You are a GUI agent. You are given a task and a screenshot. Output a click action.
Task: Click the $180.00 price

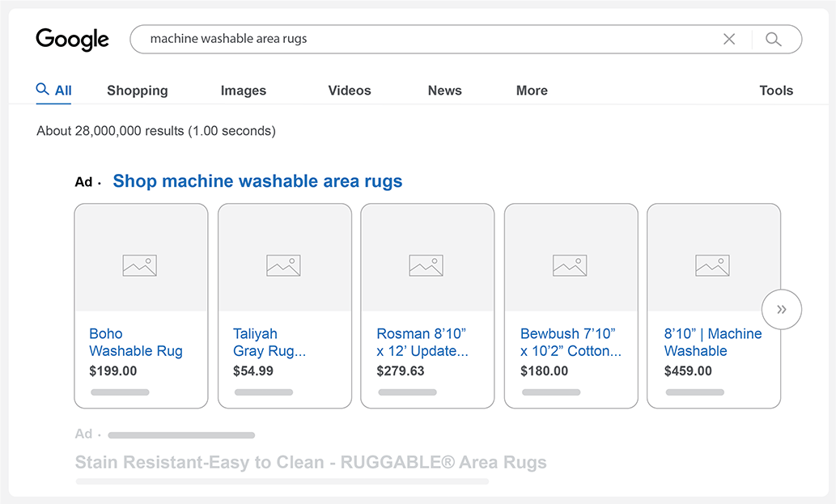pos(545,371)
